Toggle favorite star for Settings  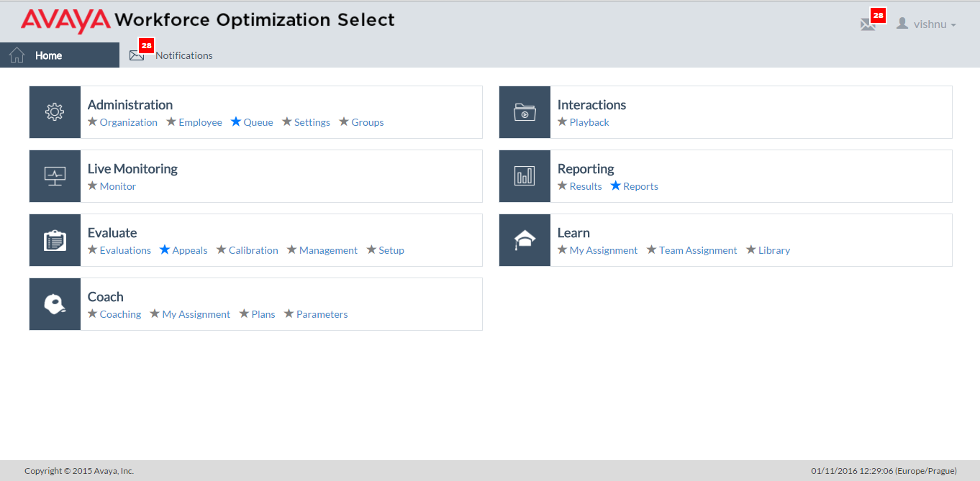click(x=287, y=122)
